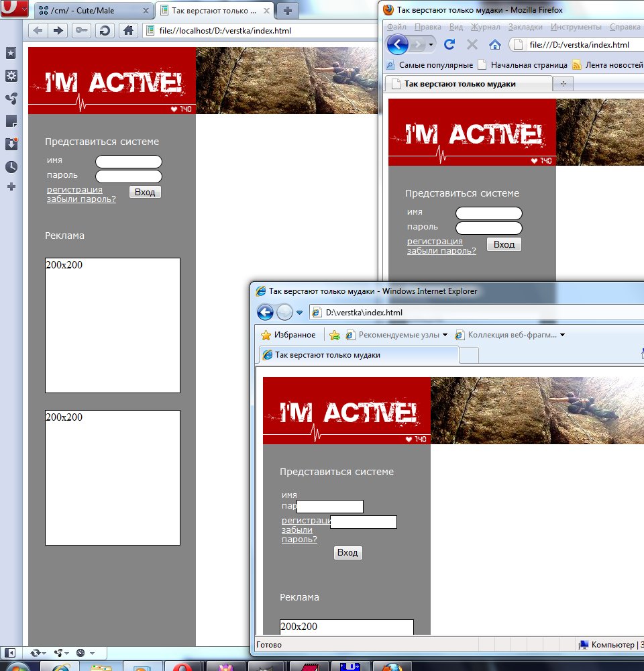Image resolution: width=644 pixels, height=671 pixels.
Task: Open the IE Избранное favorites button
Action: point(288,335)
